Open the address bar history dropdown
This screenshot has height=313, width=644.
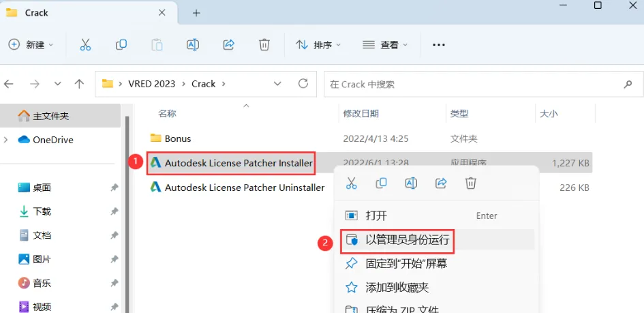tap(277, 84)
